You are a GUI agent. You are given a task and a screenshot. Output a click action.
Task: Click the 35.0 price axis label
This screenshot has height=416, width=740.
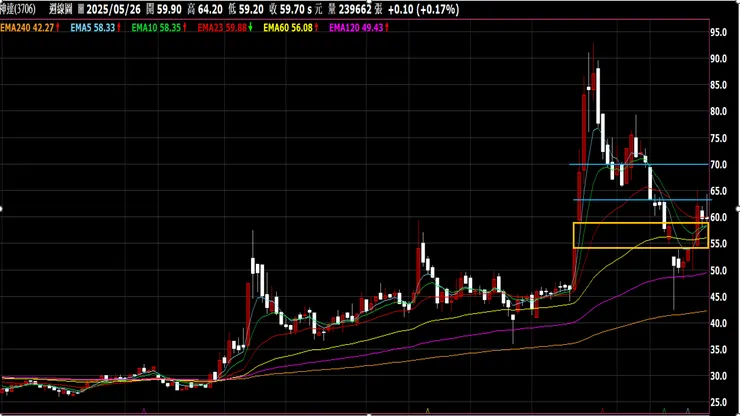(x=718, y=350)
